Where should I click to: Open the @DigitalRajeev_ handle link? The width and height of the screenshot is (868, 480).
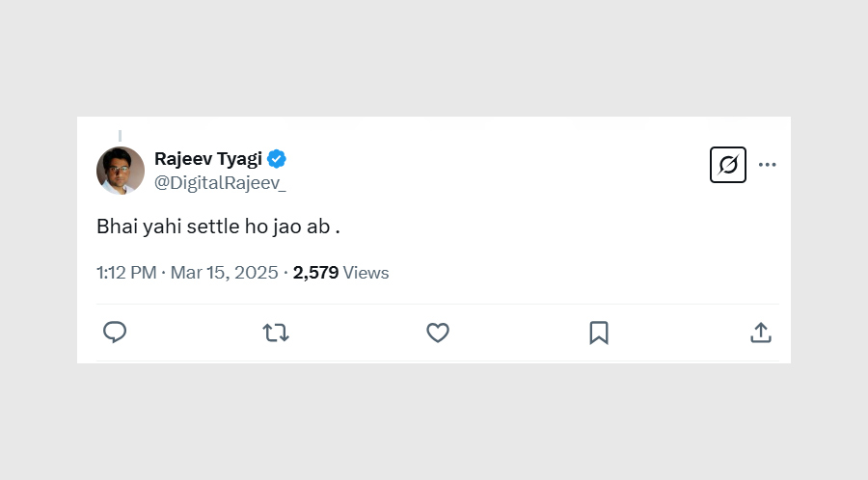[x=220, y=183]
